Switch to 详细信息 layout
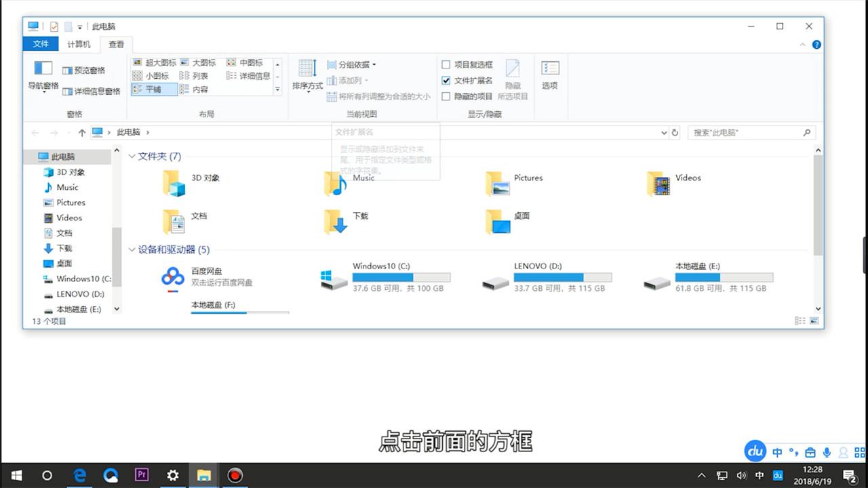Screen dimensions: 868x488 click(248, 76)
